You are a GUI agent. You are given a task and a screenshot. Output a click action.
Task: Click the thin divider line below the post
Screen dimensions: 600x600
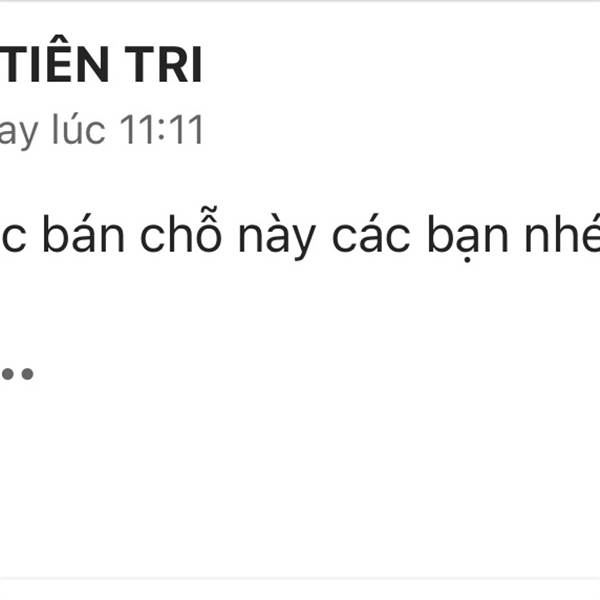(x=300, y=578)
